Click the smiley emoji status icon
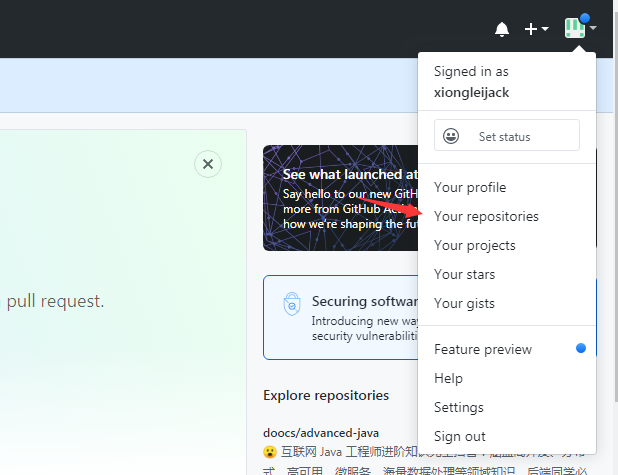This screenshot has width=618, height=475. pyautogui.click(x=451, y=136)
